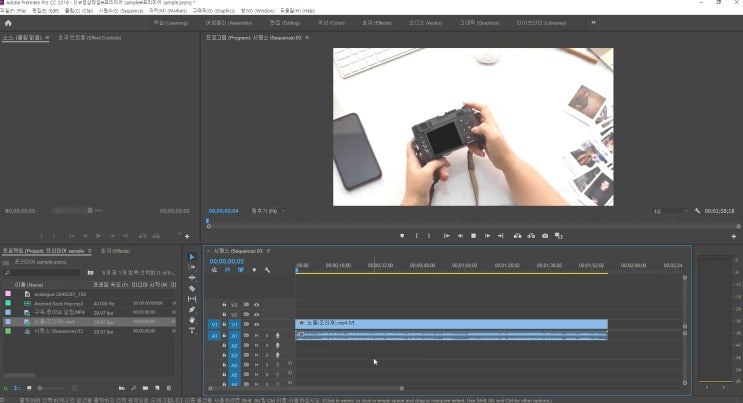Screen dimensions: 743x403
Task: Click Mark In in the Program monitor
Action: tap(417, 236)
